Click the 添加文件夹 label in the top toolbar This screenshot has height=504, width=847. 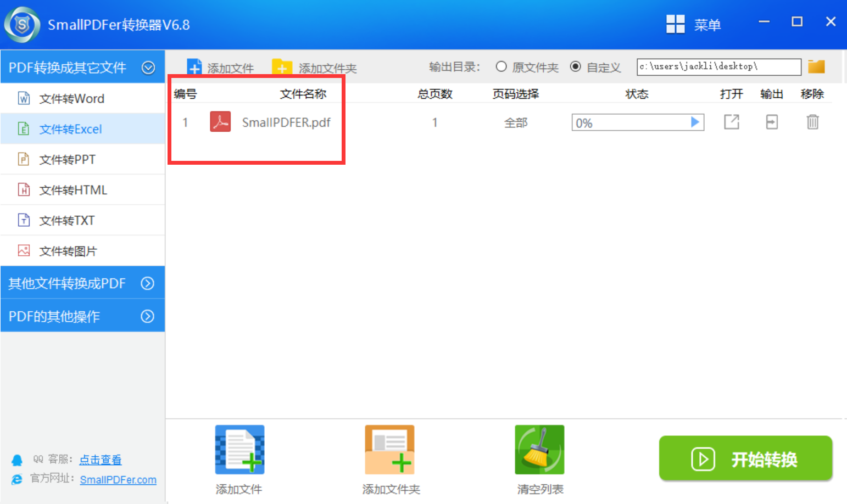pos(328,68)
